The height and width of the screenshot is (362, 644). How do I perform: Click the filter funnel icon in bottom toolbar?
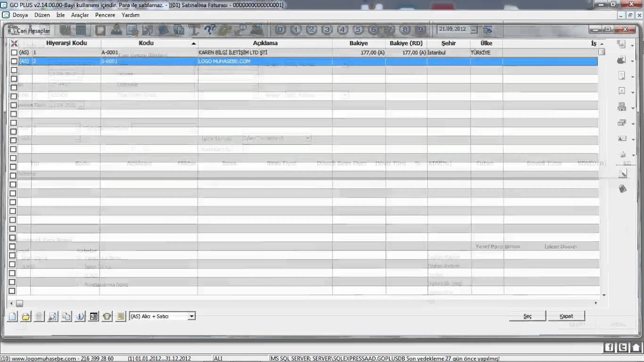pyautogui.click(x=107, y=316)
